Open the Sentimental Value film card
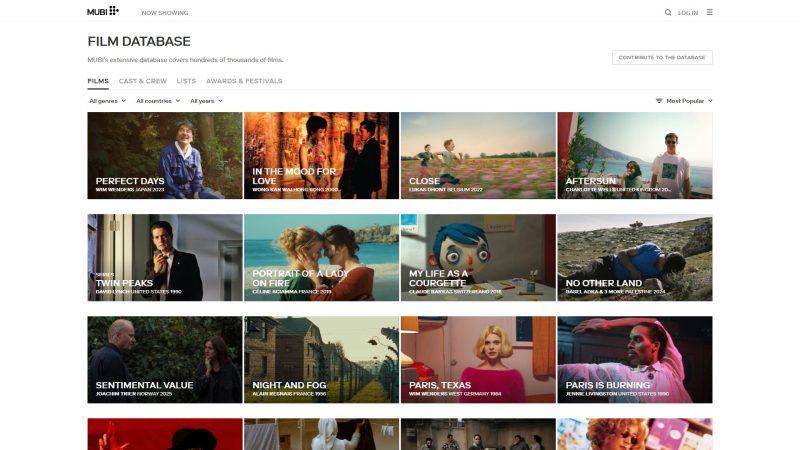Image resolution: width=800 pixels, height=450 pixels. [x=165, y=360]
